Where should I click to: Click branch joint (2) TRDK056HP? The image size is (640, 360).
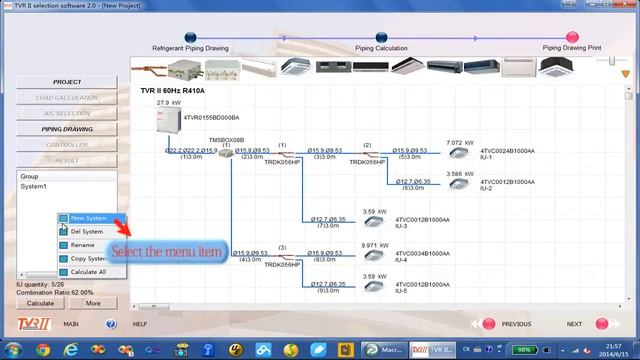click(x=371, y=154)
